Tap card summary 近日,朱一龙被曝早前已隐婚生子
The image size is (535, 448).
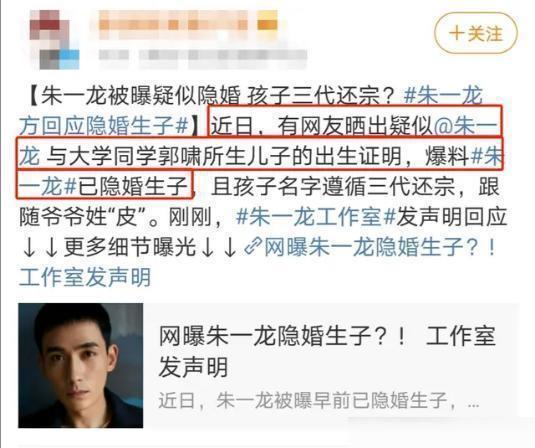pos(303,401)
